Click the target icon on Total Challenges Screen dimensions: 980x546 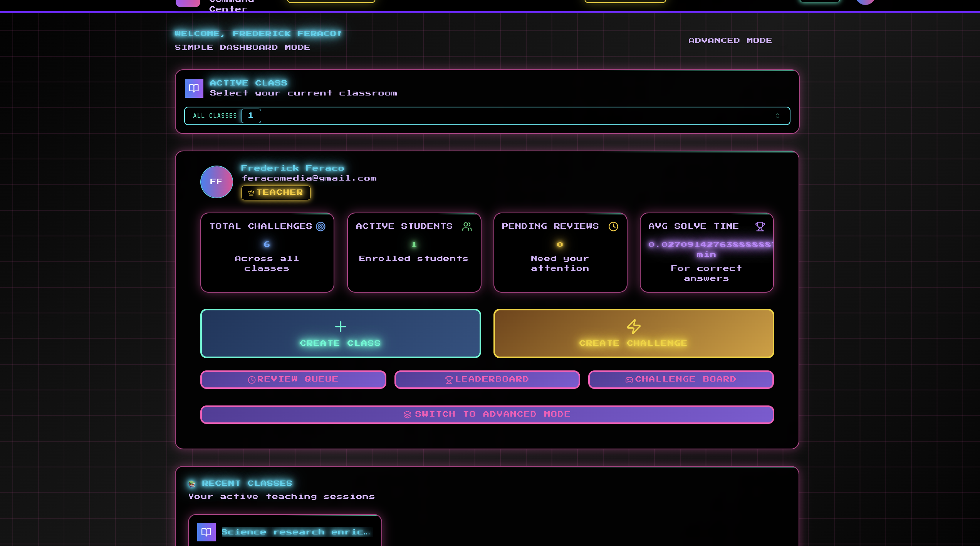click(x=321, y=226)
